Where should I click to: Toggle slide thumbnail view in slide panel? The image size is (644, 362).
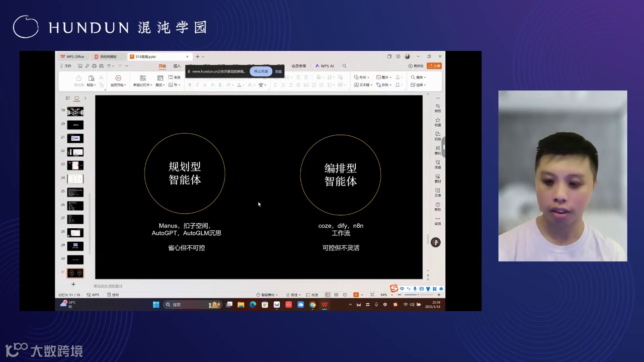pyautogui.click(x=76, y=98)
